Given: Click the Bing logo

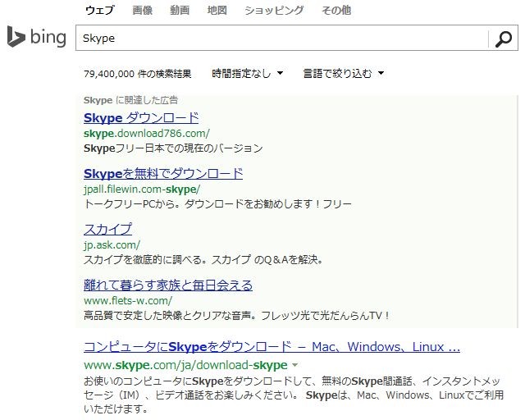Looking at the screenshot, I should pos(36,37).
